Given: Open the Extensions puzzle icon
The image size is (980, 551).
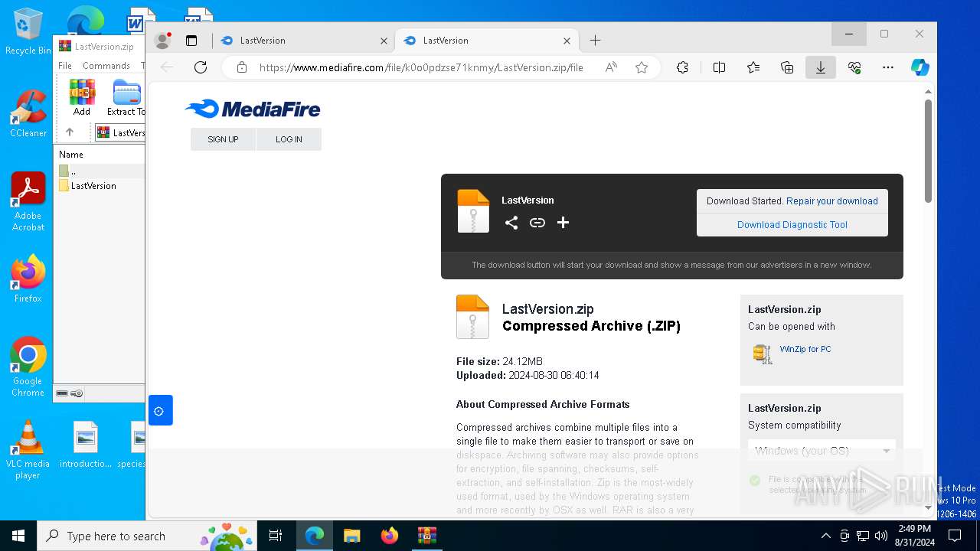Looking at the screenshot, I should (682, 67).
